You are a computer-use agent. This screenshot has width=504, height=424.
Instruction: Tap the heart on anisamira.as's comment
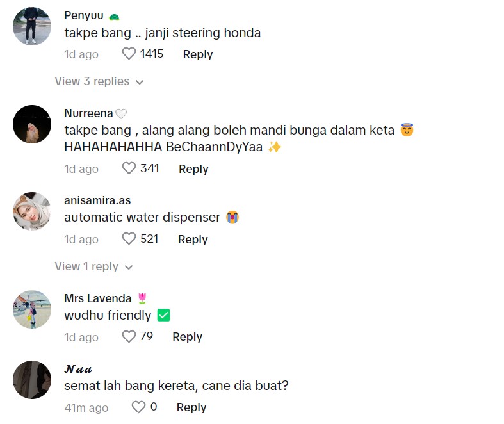click(129, 239)
